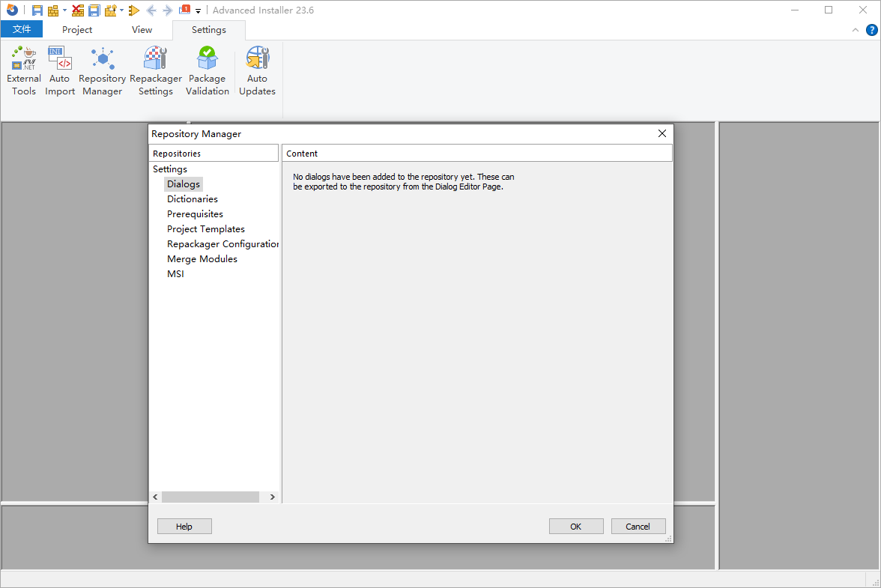Open Repackager Settings

(155, 71)
